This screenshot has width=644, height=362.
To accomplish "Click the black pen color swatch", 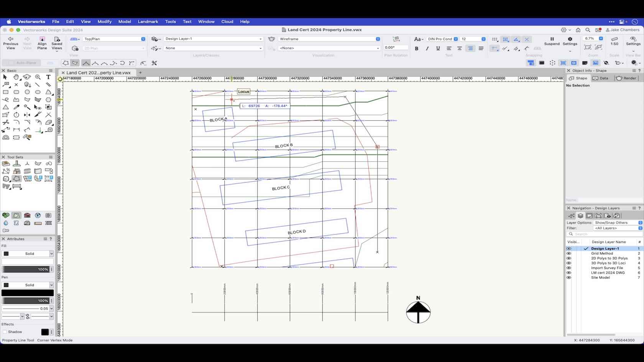I will pyautogui.click(x=27, y=293).
